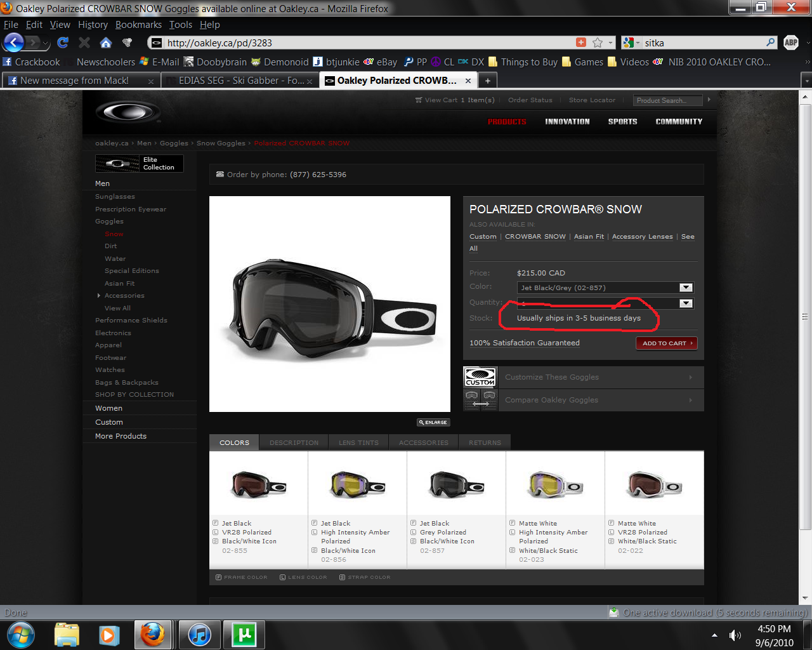Bookmark this page with the star icon

click(597, 43)
